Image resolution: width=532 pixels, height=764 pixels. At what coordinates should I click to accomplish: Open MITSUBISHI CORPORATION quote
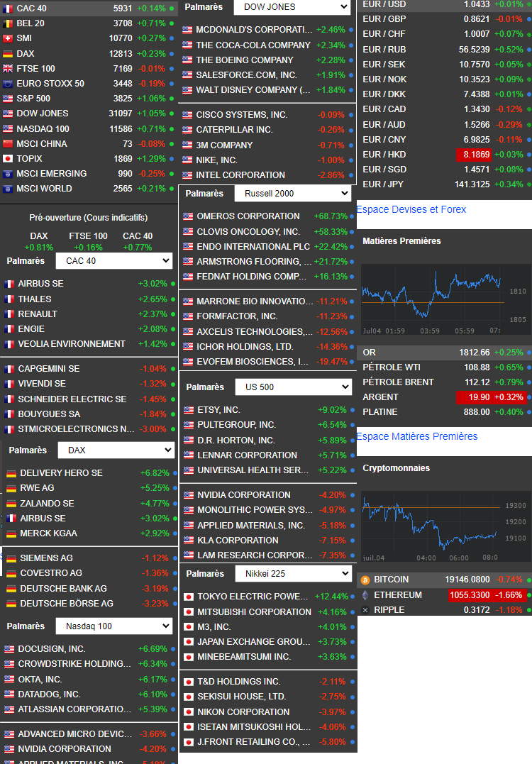click(254, 612)
